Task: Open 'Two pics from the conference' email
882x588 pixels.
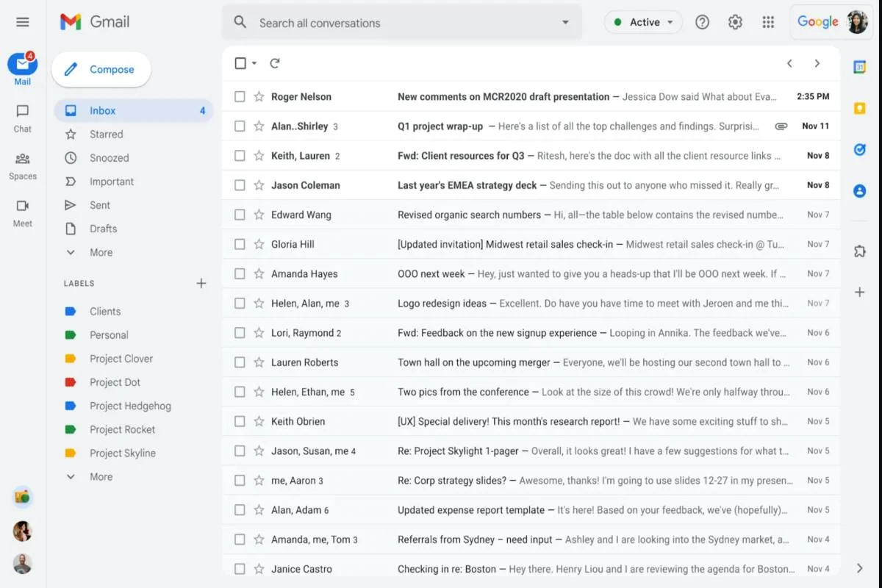Action: [531, 392]
